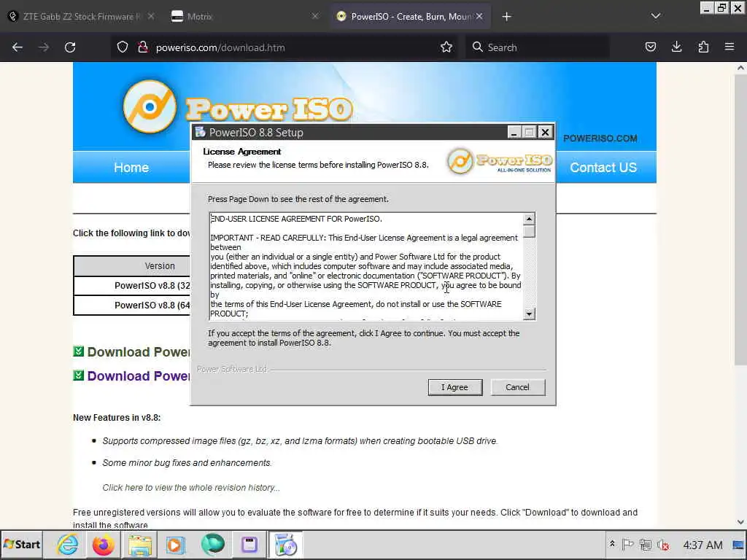747x560 pixels.
Task: Open Firefox from the taskbar
Action: (104, 545)
